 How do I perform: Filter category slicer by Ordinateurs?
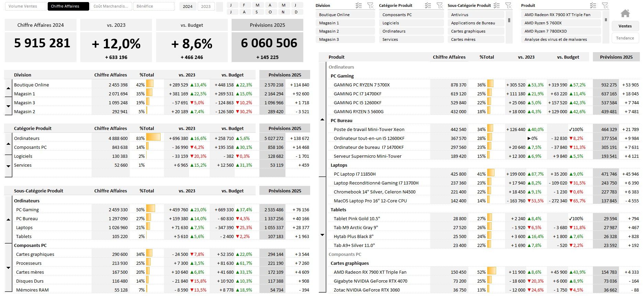click(x=411, y=31)
